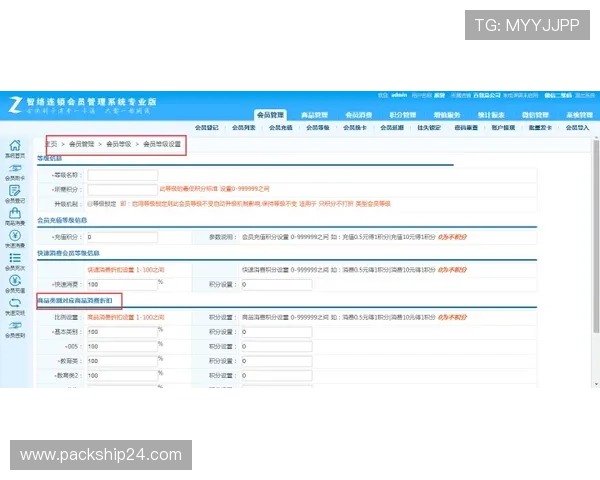Open 会员充值 in the submenu bar
600x480 pixels.
(x=280, y=127)
